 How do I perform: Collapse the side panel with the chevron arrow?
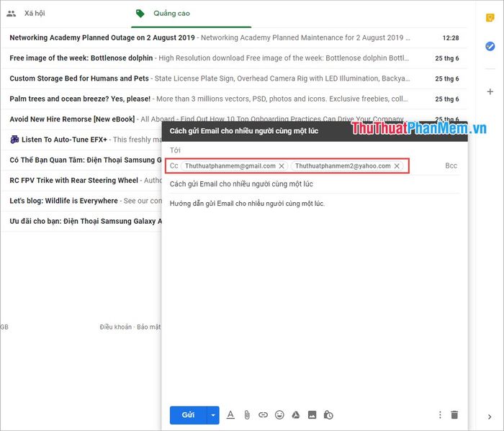(490, 417)
